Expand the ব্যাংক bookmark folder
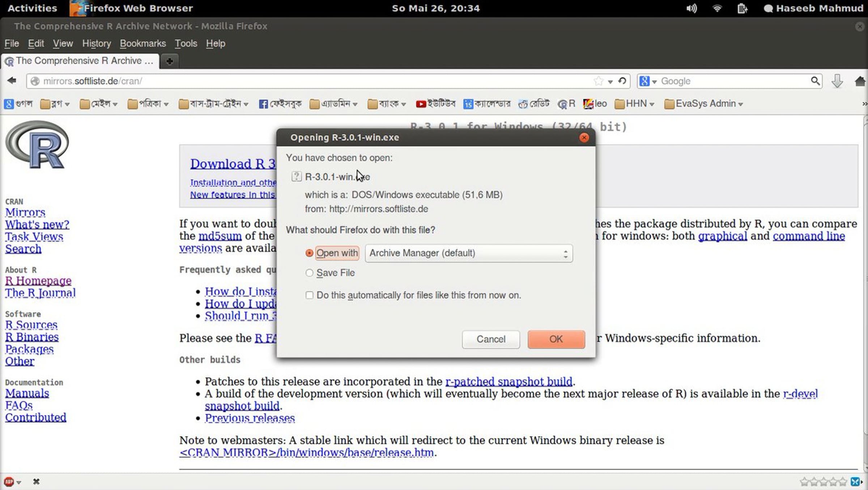The width and height of the screenshot is (868, 490). [387, 104]
